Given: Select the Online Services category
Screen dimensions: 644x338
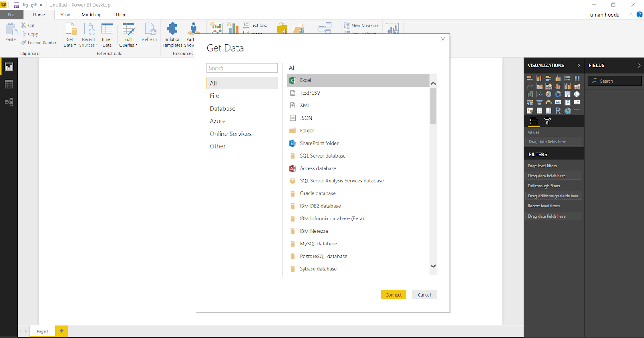Looking at the screenshot, I should pyautogui.click(x=242, y=134).
